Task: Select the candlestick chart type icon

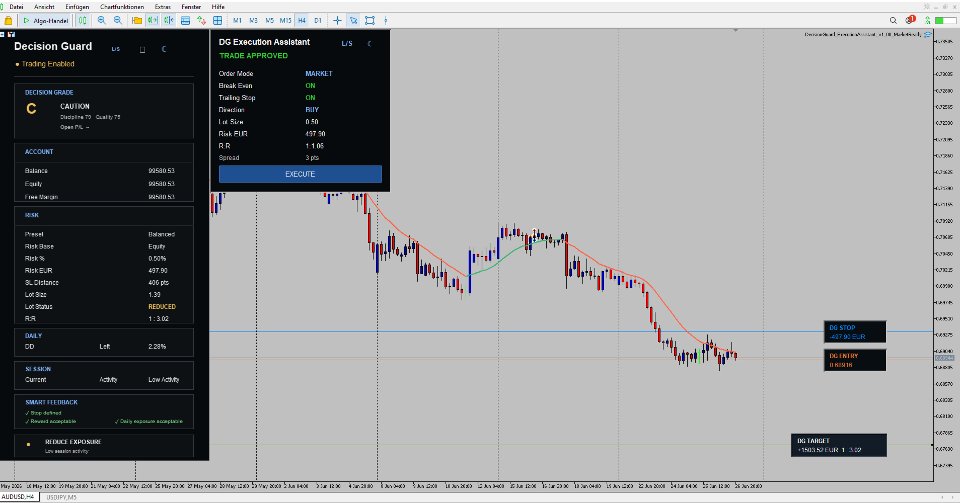Action: coord(83,20)
